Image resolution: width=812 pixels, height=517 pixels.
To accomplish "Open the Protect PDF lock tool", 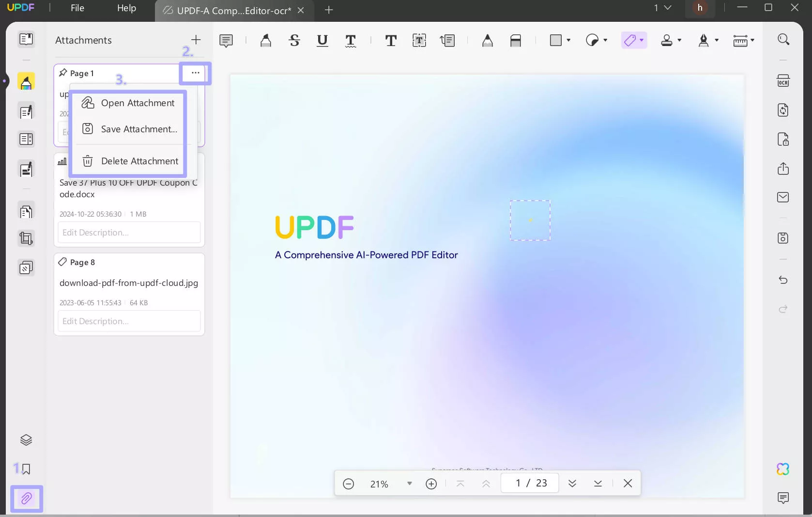I will [x=783, y=139].
